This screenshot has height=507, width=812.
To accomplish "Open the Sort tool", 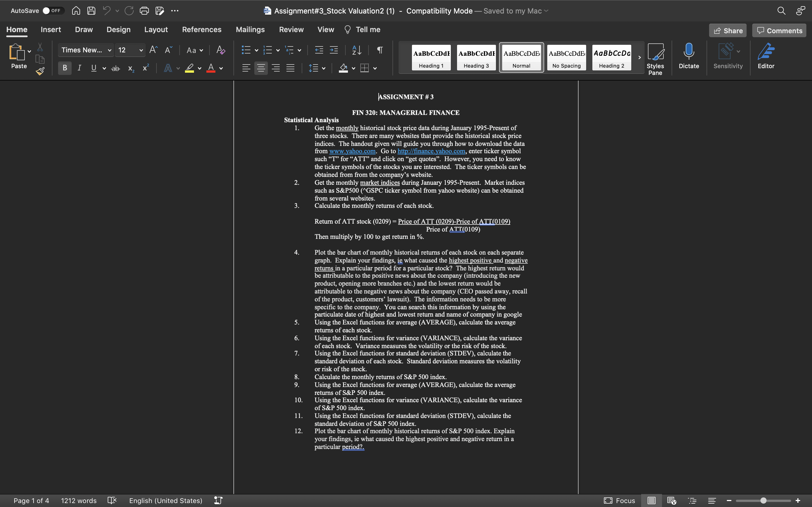I will 356,50.
